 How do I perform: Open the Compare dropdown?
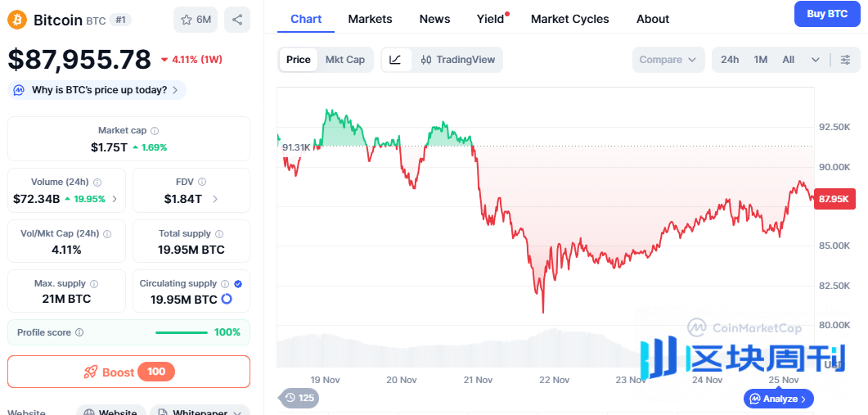point(668,60)
